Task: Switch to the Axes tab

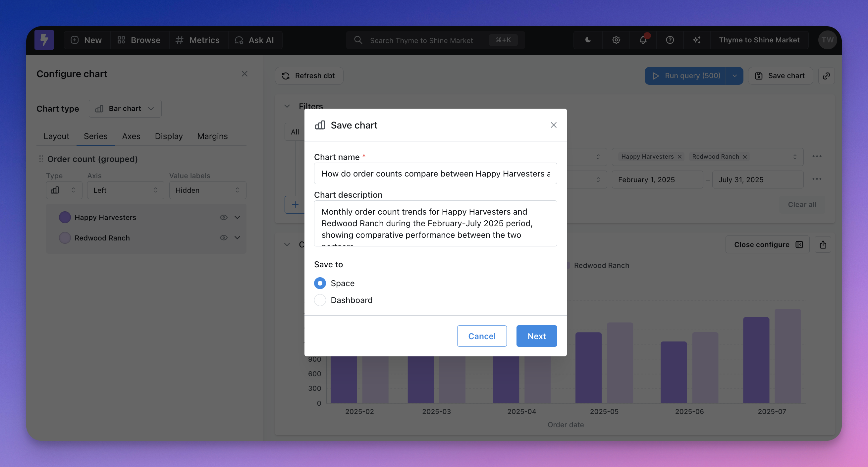Action: click(131, 136)
